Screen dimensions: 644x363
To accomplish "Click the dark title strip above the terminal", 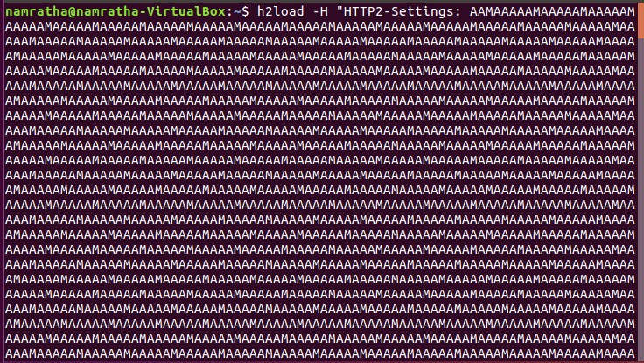I will point(322,1).
